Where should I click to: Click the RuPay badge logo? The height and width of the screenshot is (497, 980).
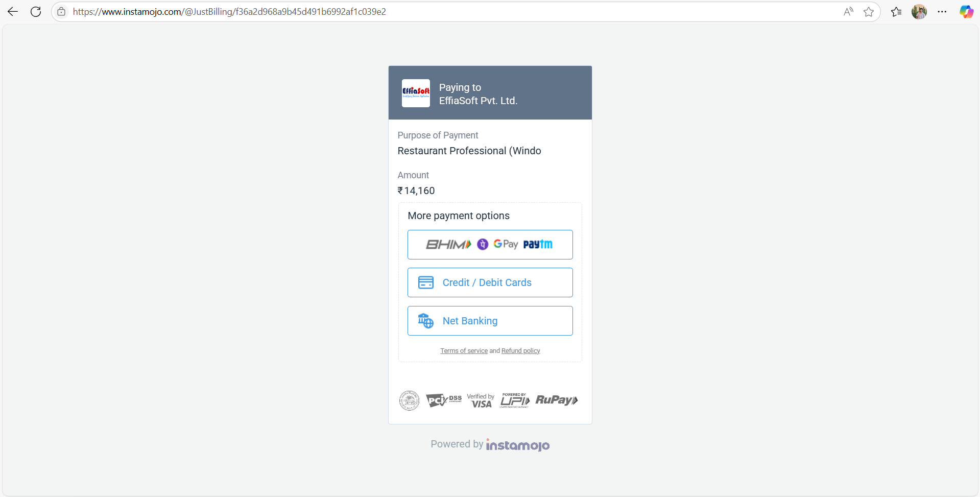point(557,400)
